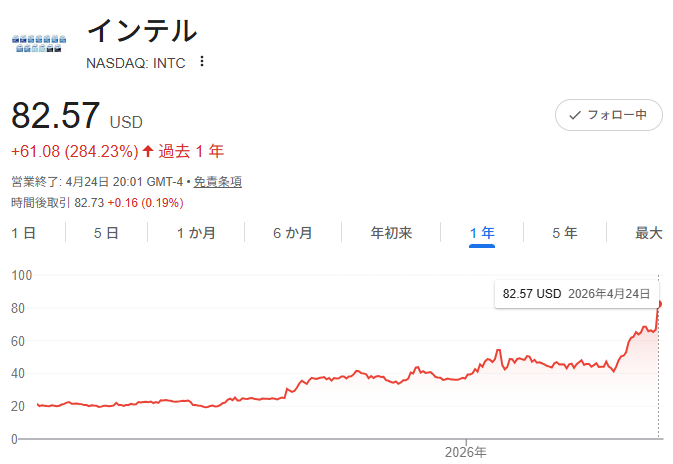Show the 5年 price history
Viewport: 673px width, 464px height.
(x=564, y=233)
